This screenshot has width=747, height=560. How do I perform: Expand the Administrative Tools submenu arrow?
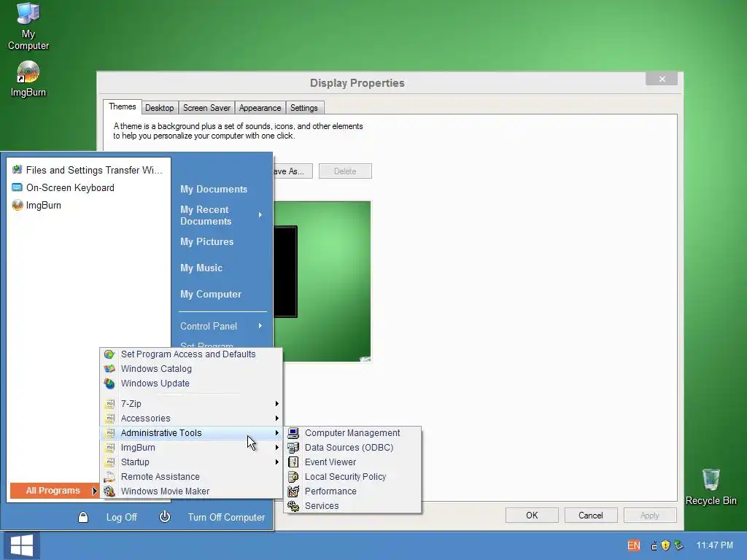pyautogui.click(x=276, y=433)
